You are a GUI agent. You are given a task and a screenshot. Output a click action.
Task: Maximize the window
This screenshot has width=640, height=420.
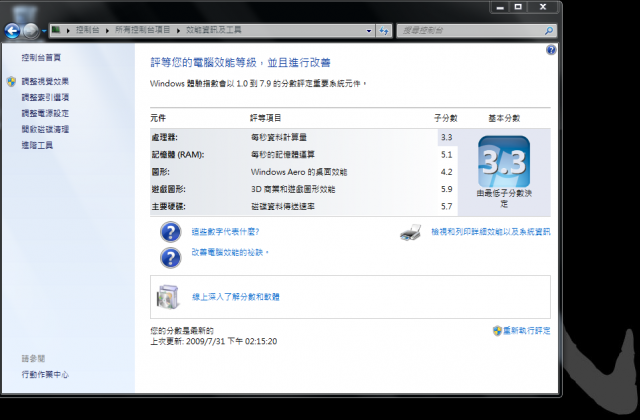[518, 7]
